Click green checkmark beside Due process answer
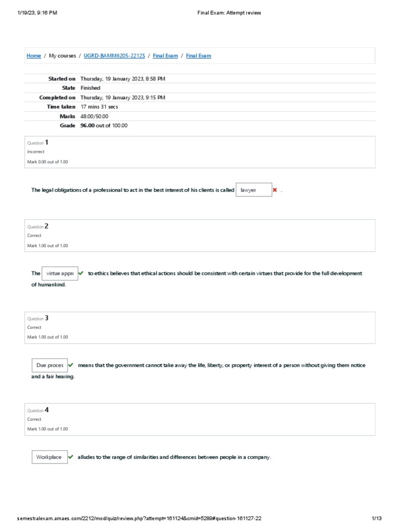399x532 pixels. (x=71, y=365)
